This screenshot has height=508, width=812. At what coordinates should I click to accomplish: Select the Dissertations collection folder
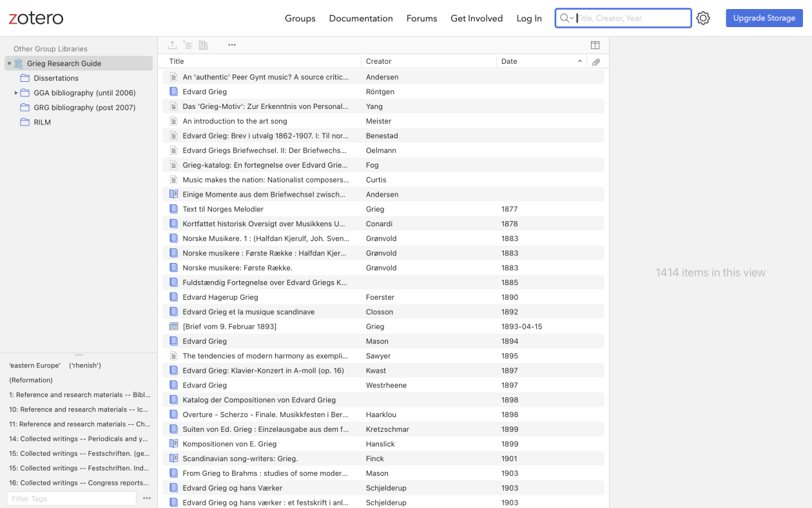56,78
